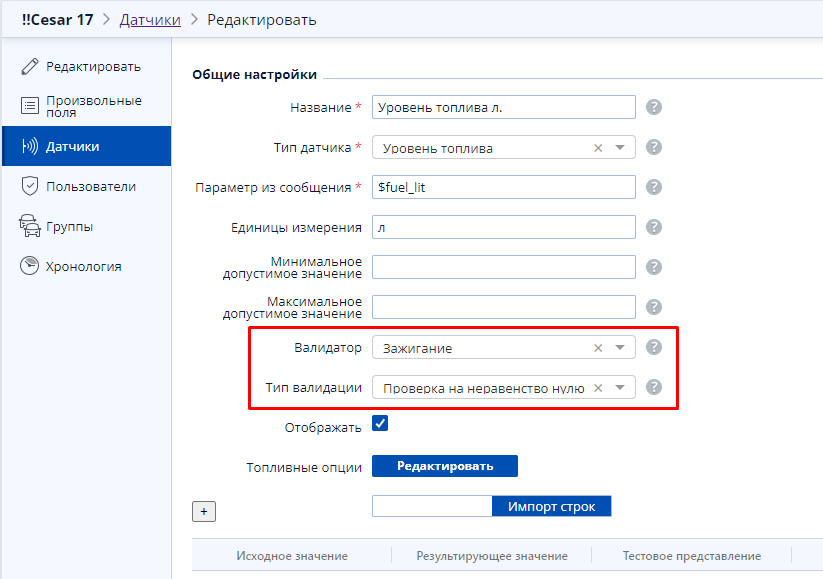This screenshot has width=823, height=579.
Task: Click help icon beside Тип датчика dropdown
Action: 654,147
